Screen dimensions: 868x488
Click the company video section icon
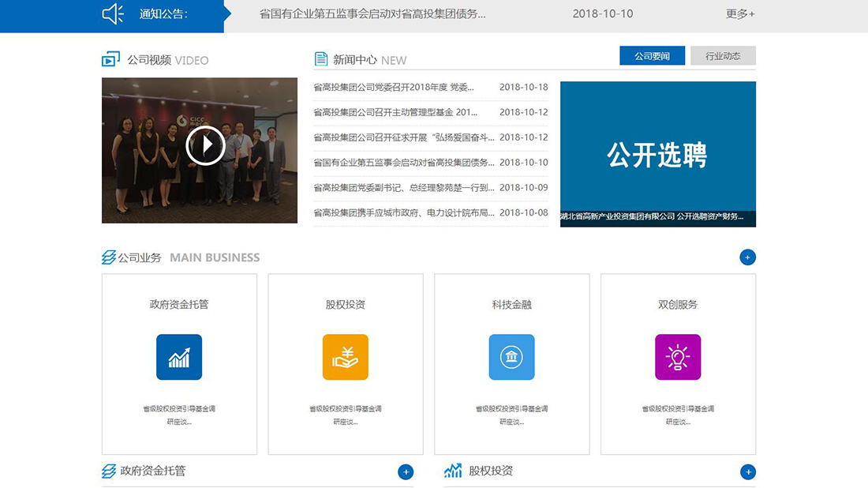(x=110, y=59)
